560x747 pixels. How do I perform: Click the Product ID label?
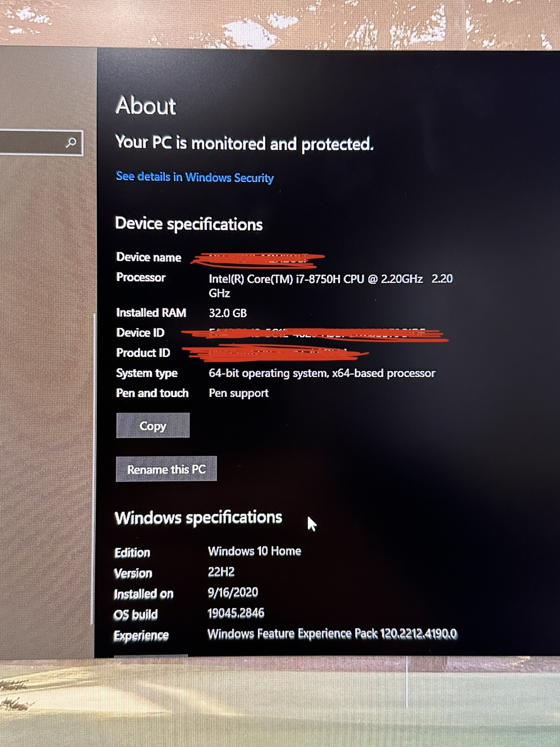point(143,352)
